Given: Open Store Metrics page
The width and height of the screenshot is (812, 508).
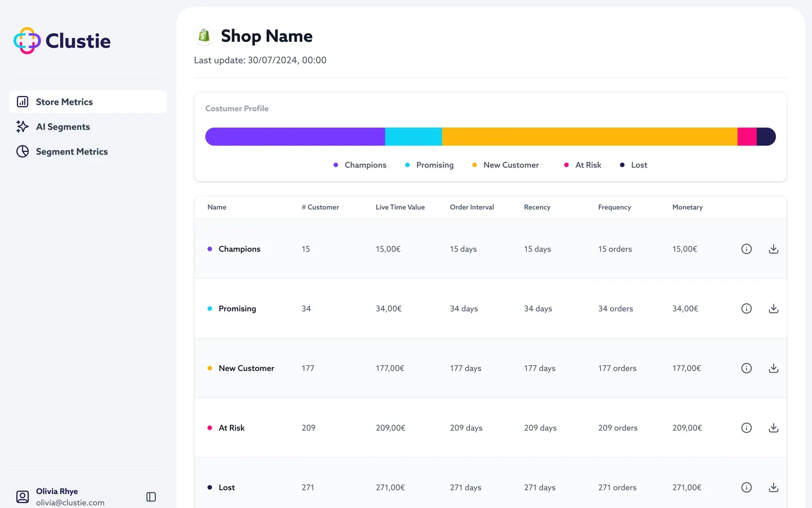Looking at the screenshot, I should pyautogui.click(x=88, y=102).
